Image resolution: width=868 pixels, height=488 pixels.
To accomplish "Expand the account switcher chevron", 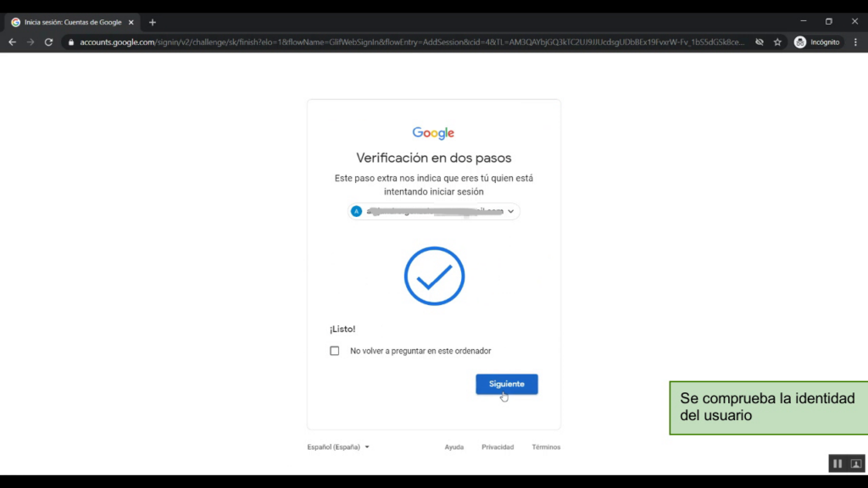I will (x=511, y=211).
